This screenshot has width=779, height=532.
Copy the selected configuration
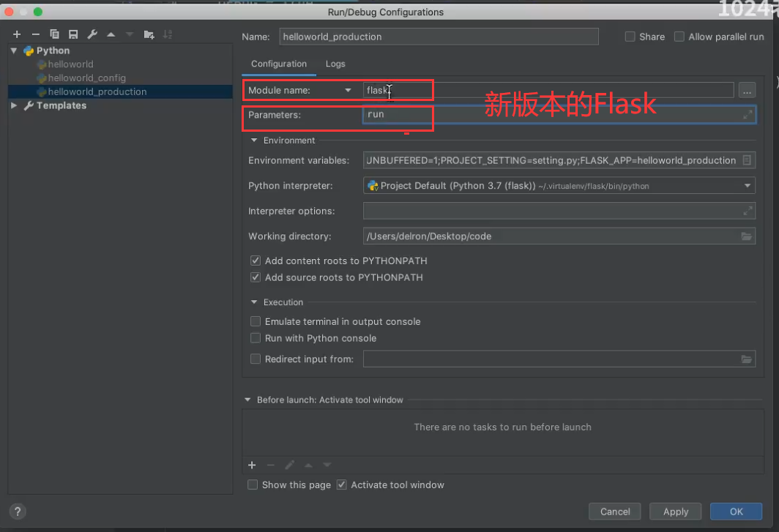(54, 34)
